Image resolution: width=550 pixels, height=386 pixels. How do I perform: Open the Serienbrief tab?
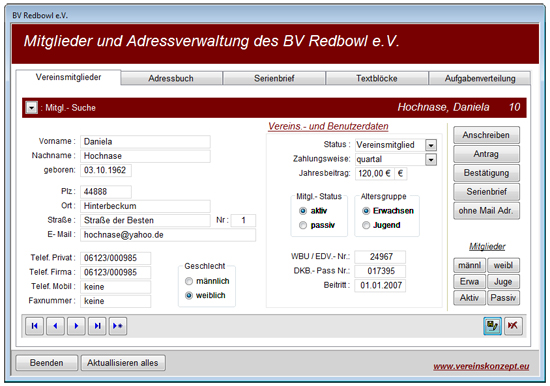coord(274,78)
